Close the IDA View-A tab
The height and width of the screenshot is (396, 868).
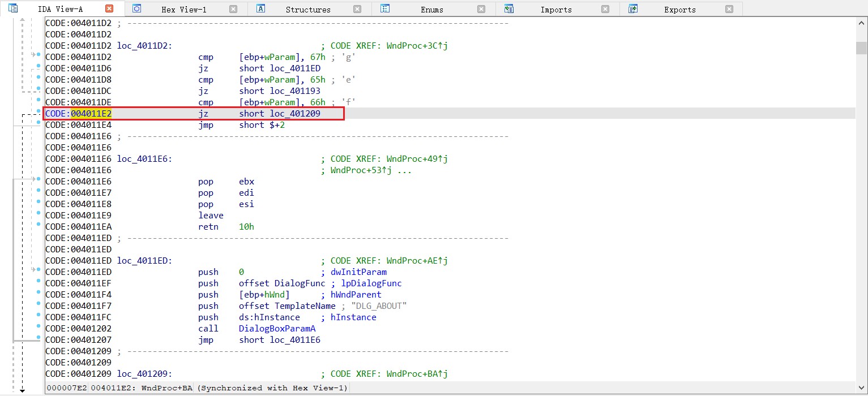click(109, 8)
